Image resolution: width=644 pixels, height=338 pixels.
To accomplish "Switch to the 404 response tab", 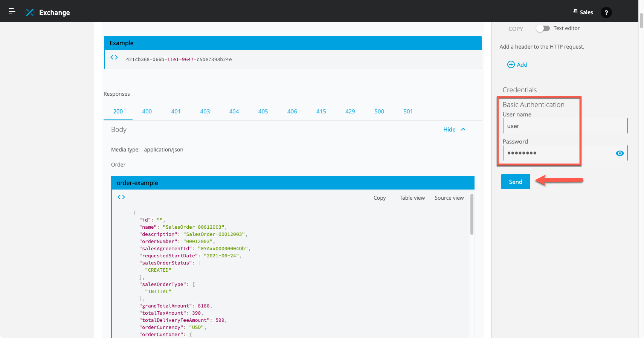I will tap(234, 112).
